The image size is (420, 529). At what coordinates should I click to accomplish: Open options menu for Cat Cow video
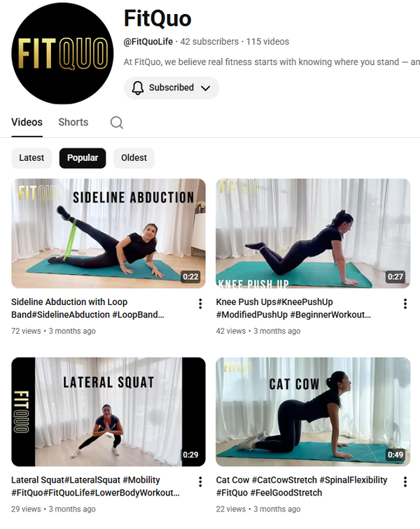(x=405, y=481)
